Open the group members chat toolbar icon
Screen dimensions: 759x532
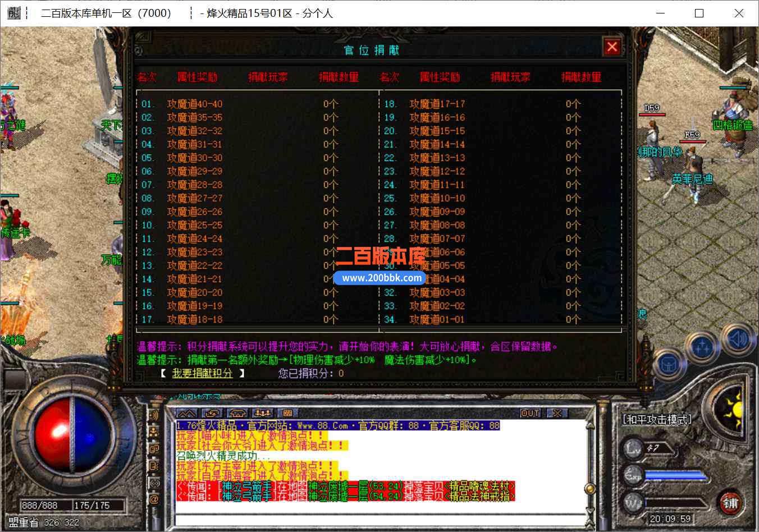pos(262,413)
